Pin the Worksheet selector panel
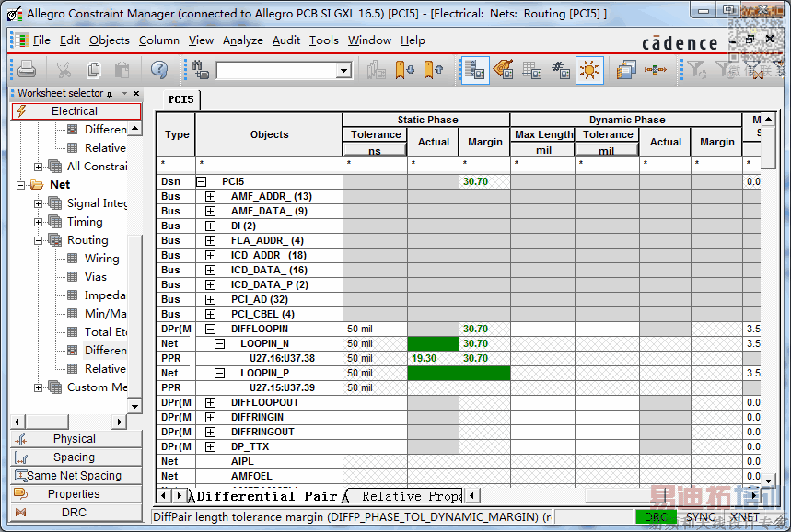This screenshot has height=532, width=791. tap(110, 94)
